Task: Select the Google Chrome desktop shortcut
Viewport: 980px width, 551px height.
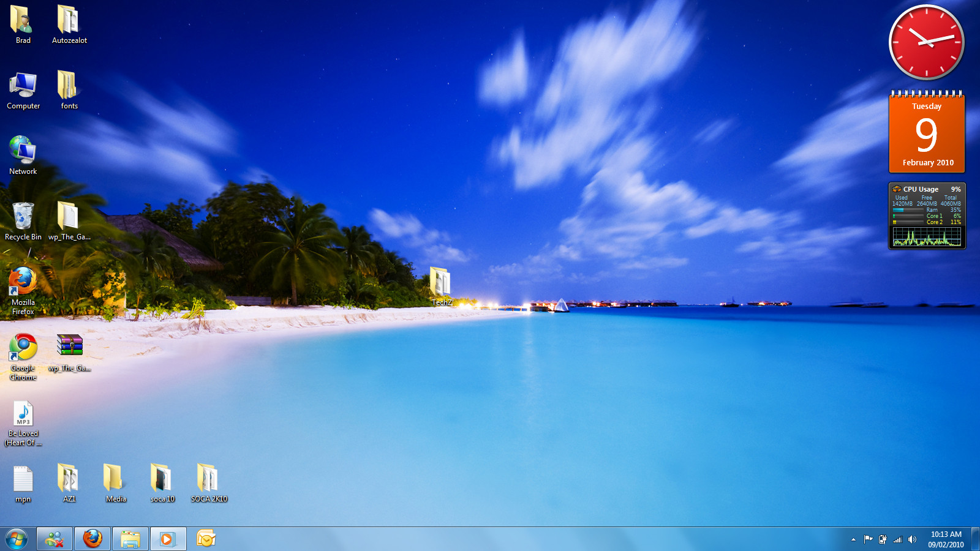Action: tap(23, 350)
